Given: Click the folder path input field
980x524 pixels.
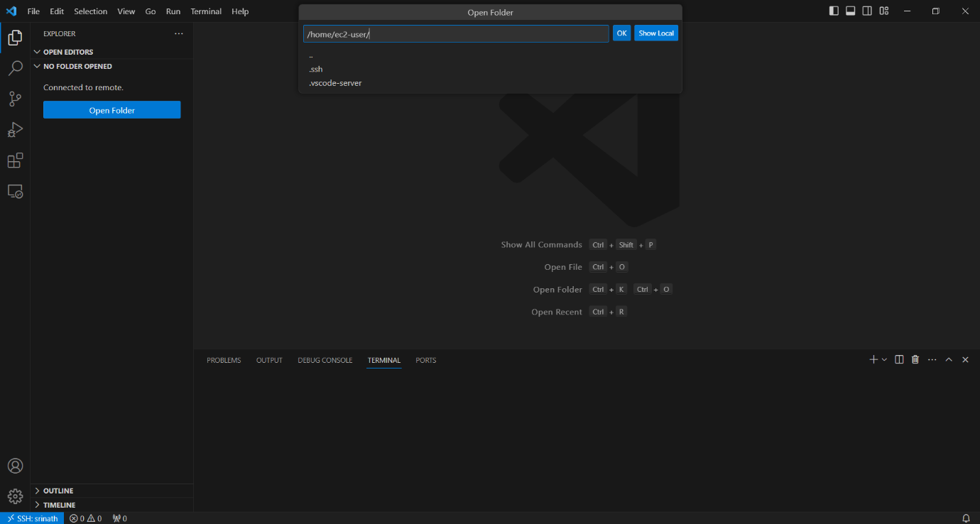Looking at the screenshot, I should click(456, 33).
